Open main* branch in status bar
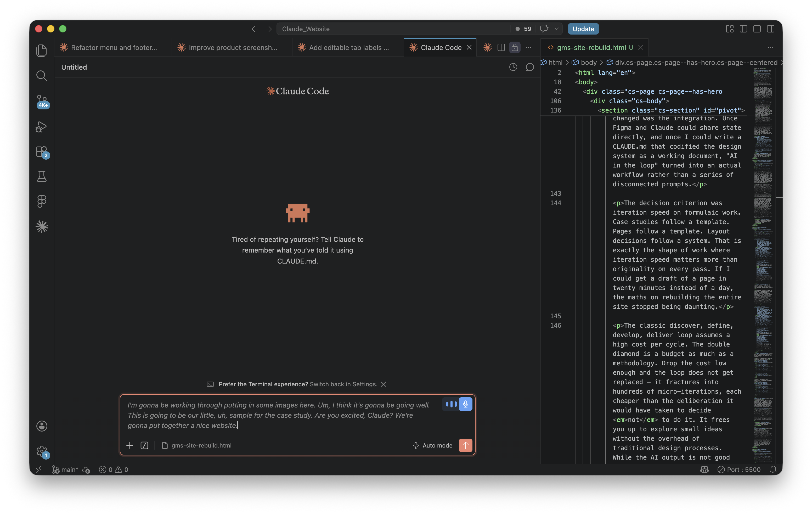812x514 pixels. pyautogui.click(x=65, y=470)
